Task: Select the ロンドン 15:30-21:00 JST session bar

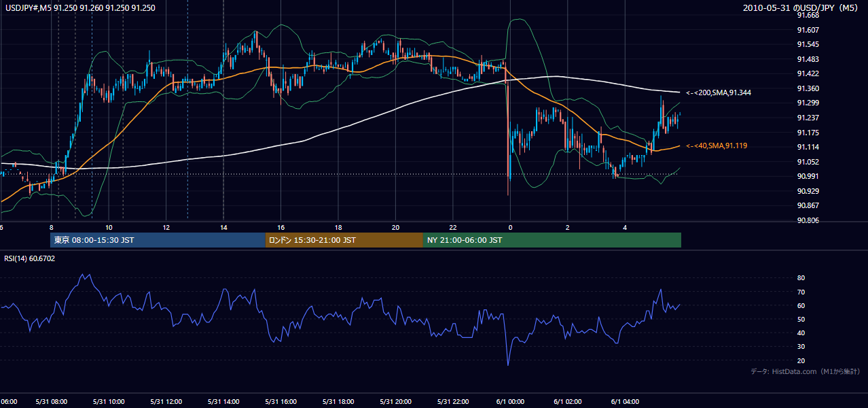Action: point(344,240)
